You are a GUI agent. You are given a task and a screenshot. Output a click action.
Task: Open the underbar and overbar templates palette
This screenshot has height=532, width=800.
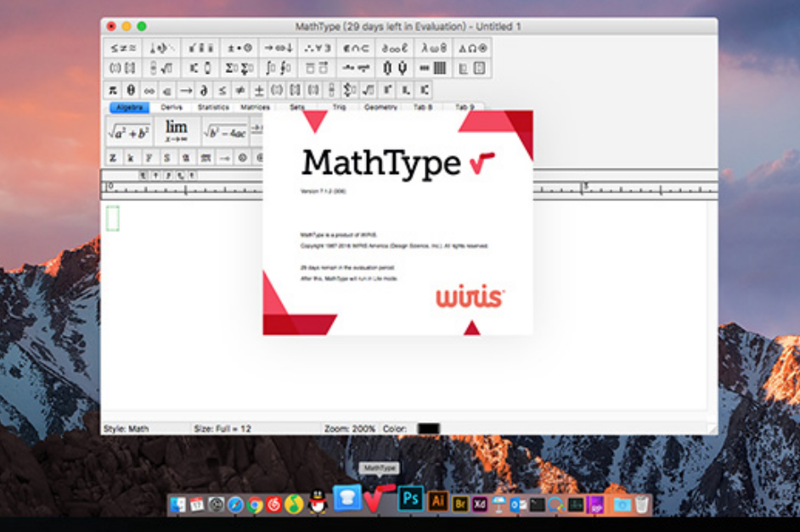click(317, 68)
